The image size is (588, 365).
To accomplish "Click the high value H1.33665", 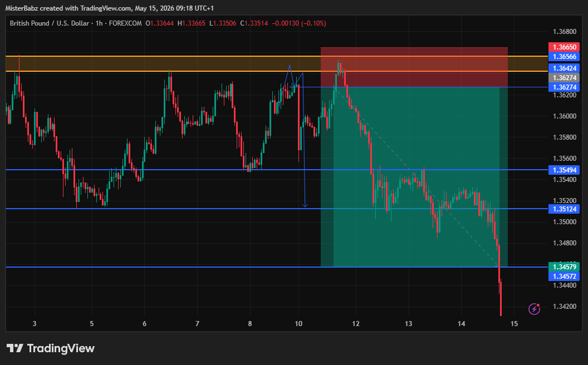I will pos(191,23).
